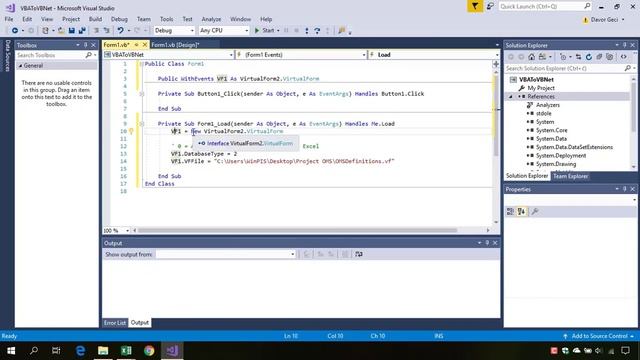Click the View Code icon in Solution Explorer
The width and height of the screenshot is (640, 360).
(624, 57)
